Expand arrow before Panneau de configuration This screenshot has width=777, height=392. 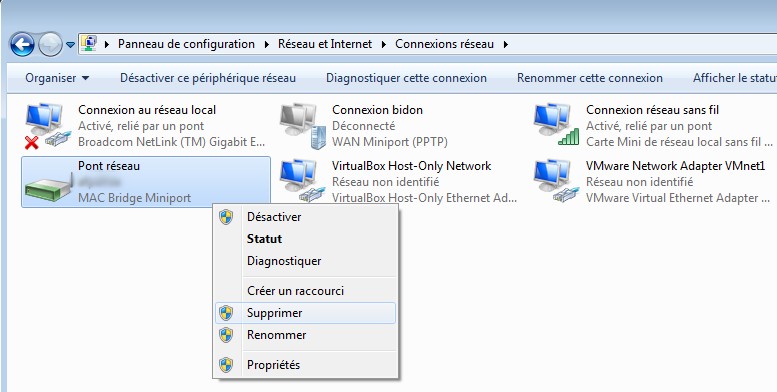coord(107,44)
